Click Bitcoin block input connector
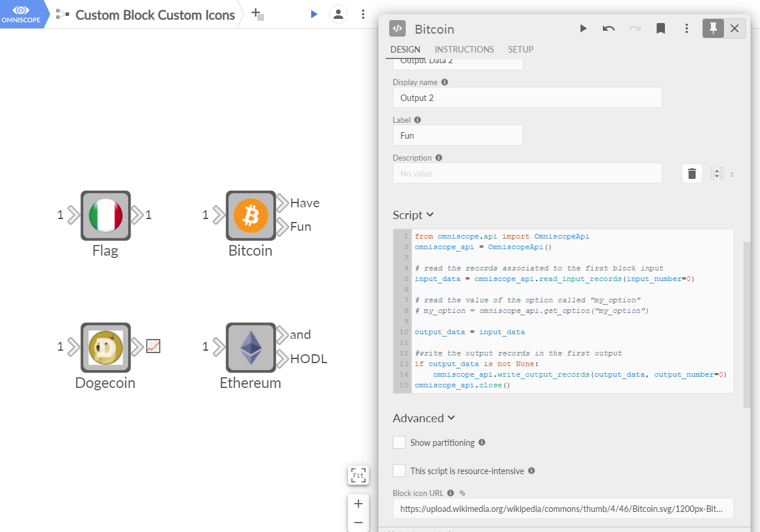Image resolution: width=760 pixels, height=532 pixels. pos(218,216)
